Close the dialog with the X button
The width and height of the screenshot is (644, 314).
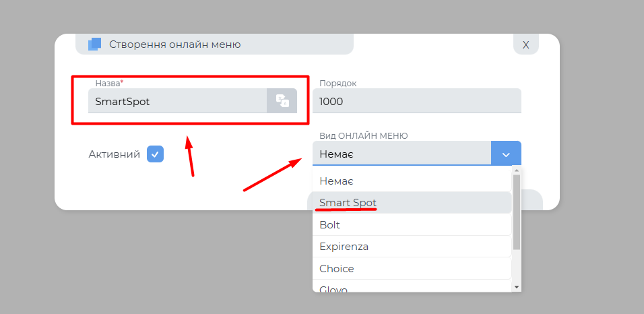click(525, 44)
